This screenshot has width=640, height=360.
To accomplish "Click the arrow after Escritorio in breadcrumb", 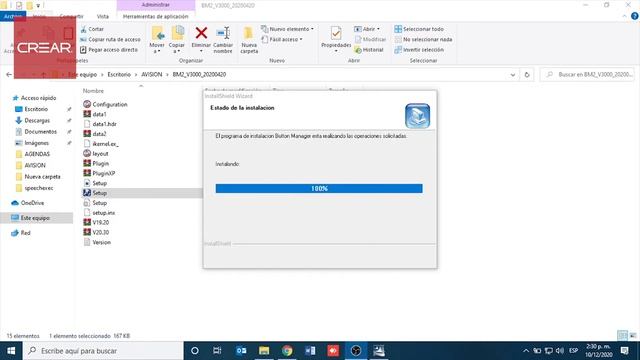I will coord(136,75).
